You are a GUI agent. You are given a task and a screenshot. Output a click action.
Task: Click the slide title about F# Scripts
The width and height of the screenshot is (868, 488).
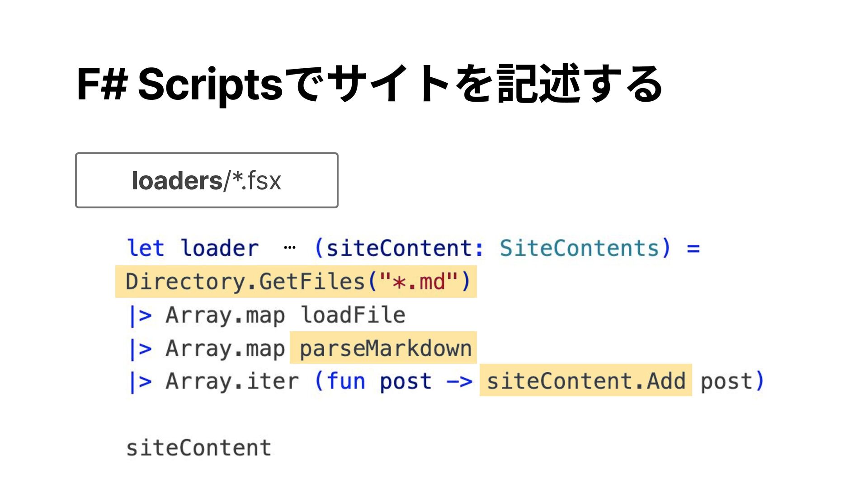(369, 84)
